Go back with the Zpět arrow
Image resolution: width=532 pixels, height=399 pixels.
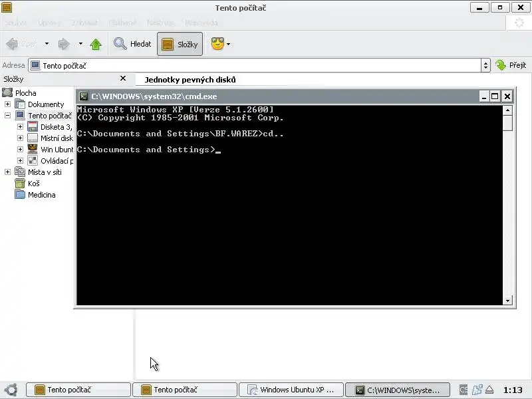(x=21, y=44)
